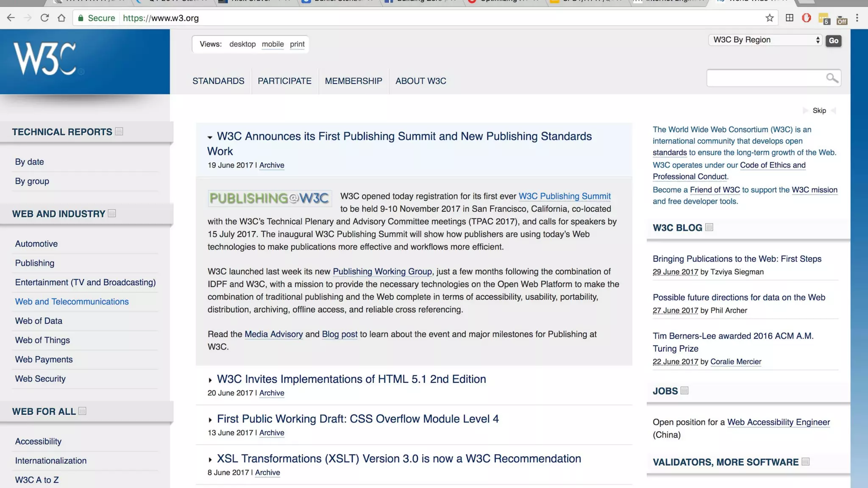Toggle the Web and Industry section box
868x488 pixels.
(x=112, y=213)
